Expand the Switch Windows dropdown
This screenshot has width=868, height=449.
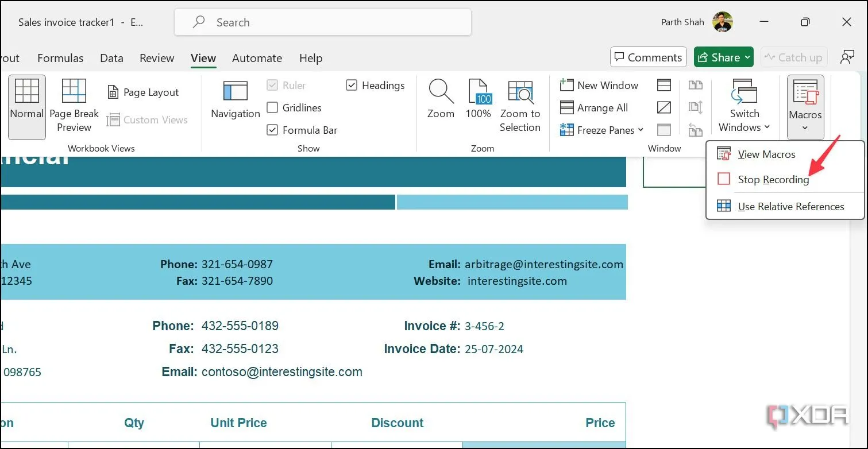744,107
